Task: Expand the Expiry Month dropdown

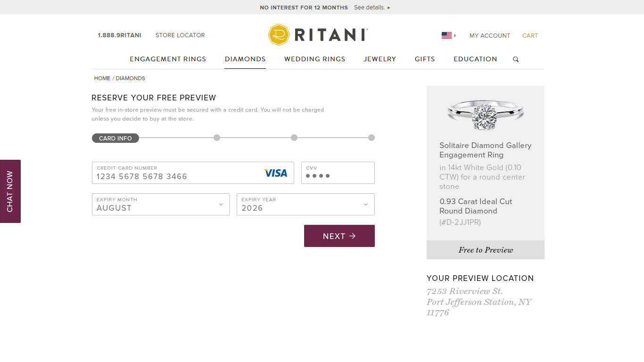Action: [161, 205]
